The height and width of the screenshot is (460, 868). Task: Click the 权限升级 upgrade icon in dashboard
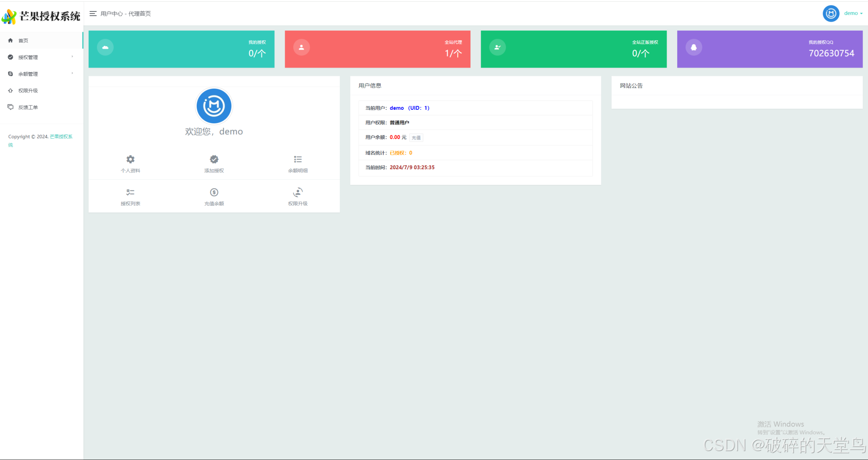298,192
